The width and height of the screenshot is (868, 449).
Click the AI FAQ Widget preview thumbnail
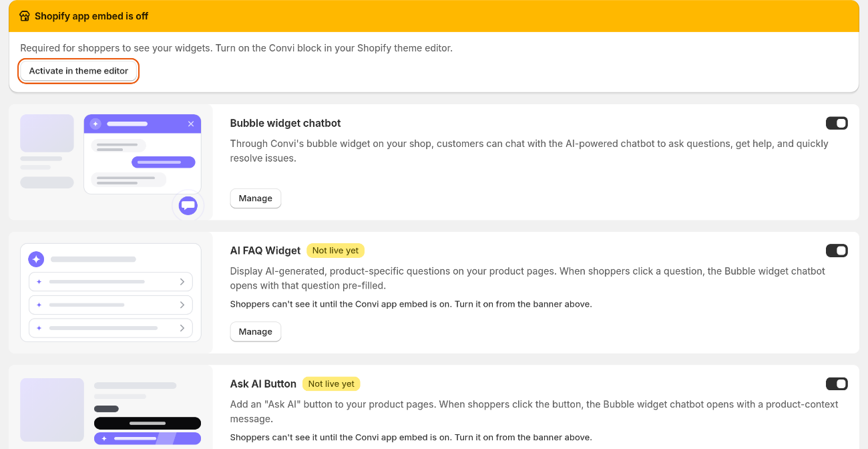click(x=111, y=293)
